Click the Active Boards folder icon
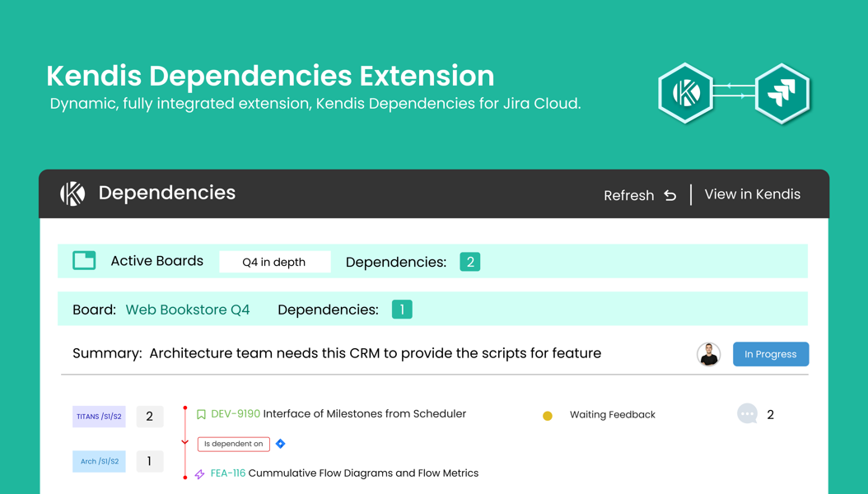This screenshot has width=868, height=494. (84, 260)
